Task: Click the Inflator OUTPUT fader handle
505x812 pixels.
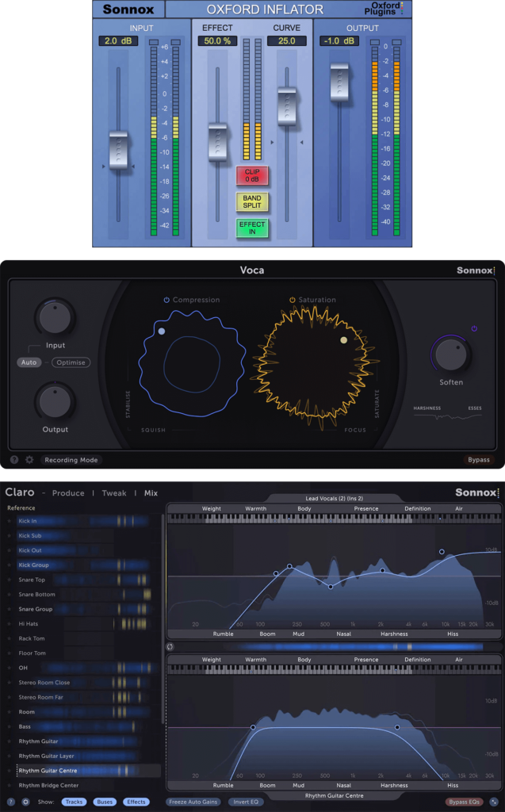Action: 340,82
